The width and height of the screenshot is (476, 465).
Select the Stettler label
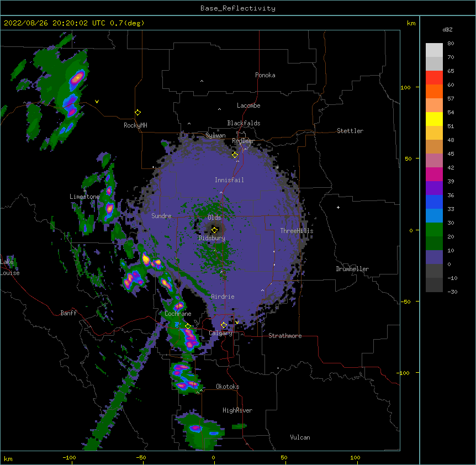tap(350, 131)
